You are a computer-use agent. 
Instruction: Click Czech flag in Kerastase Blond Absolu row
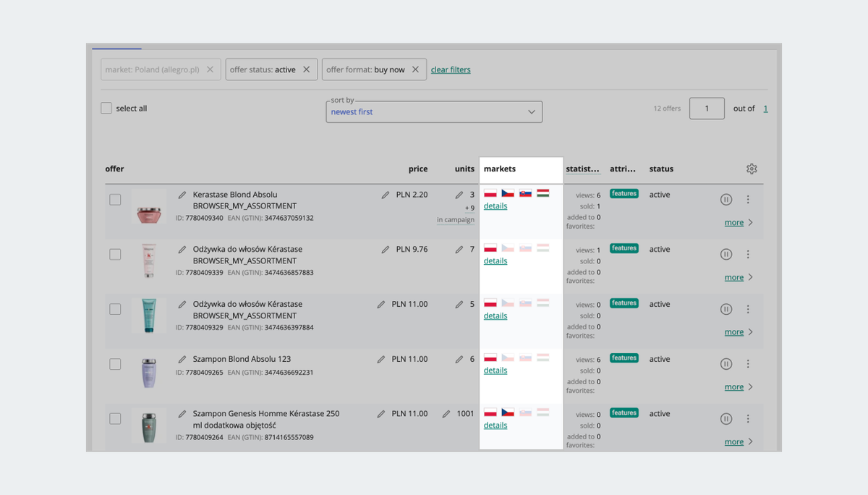click(507, 193)
